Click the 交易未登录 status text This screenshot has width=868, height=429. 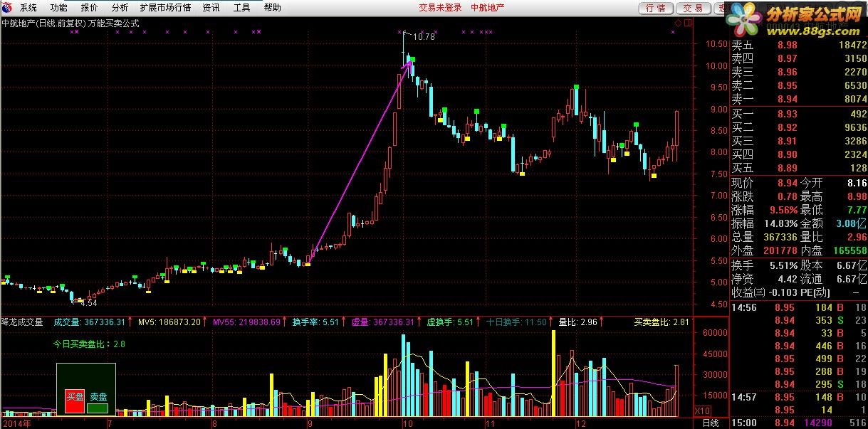click(x=440, y=8)
